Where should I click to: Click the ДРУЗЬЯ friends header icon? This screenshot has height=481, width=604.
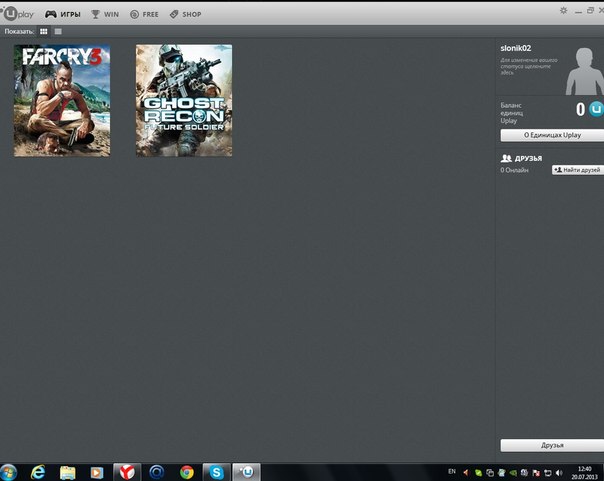point(506,158)
